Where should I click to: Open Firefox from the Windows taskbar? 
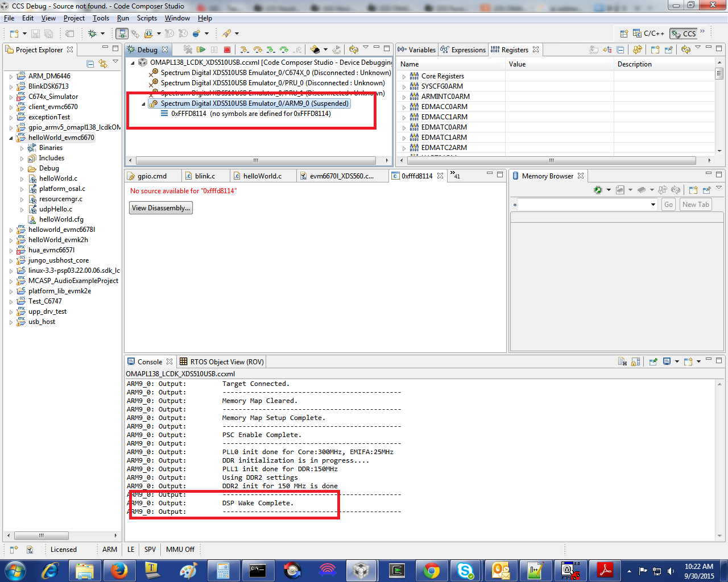119,570
